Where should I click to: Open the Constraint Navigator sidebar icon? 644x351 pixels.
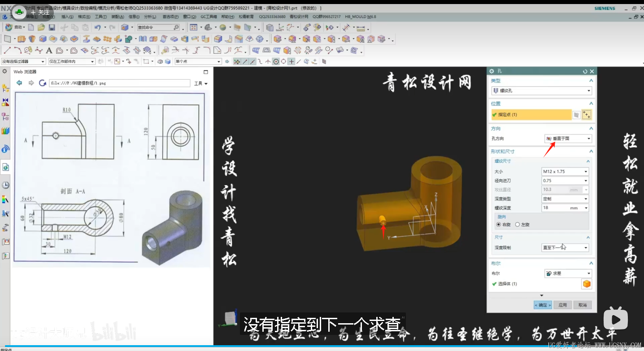pos(5,102)
